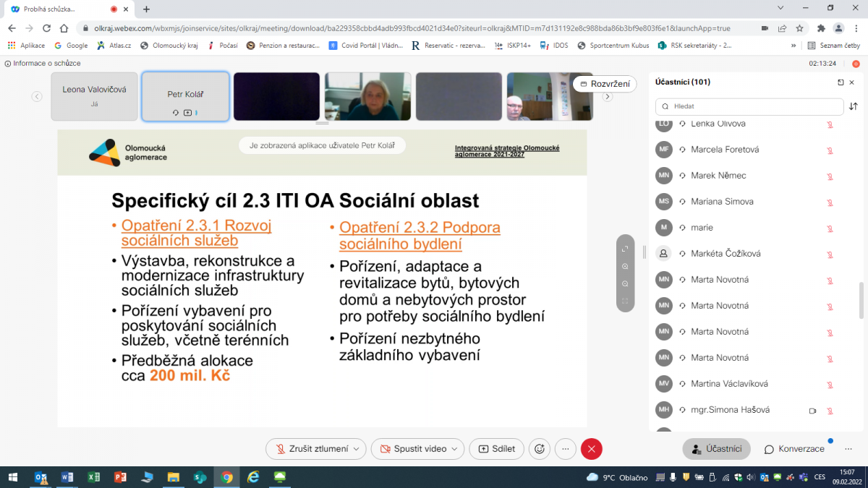Viewport: 868px width, 488px height.
Task: Sort the participants list
Action: [854, 106]
